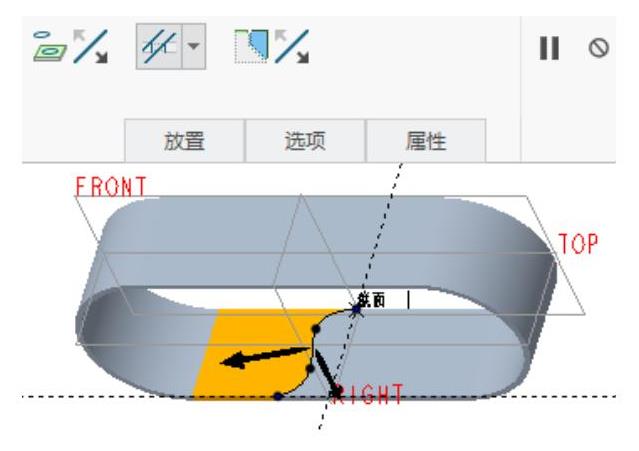The image size is (639, 451).
Task: Click the green quilt trim icon
Action: (50, 46)
